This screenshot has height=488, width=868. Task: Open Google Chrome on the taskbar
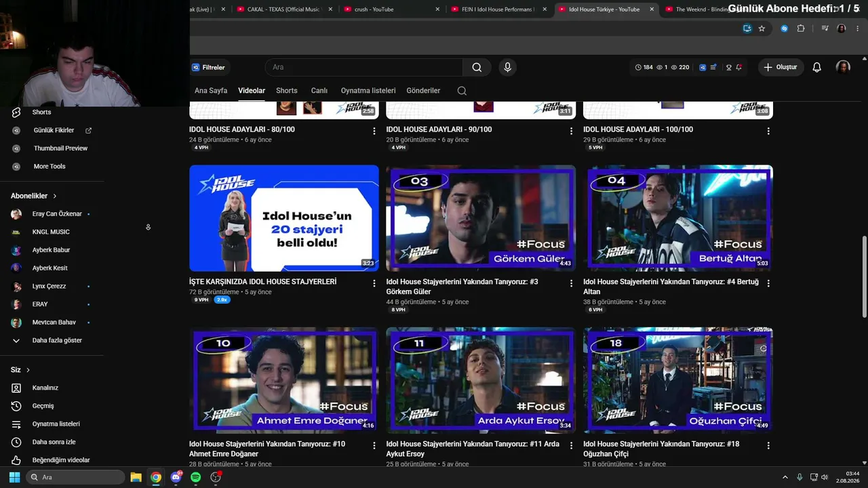(156, 477)
